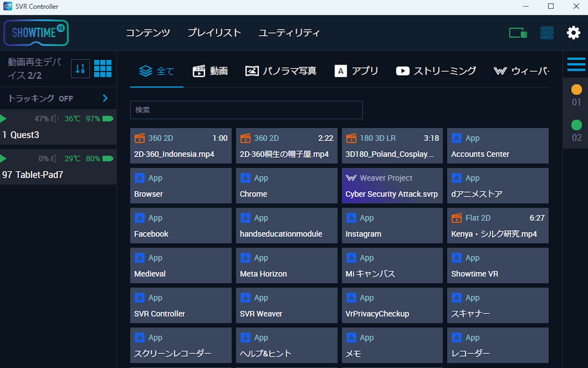Open the コンテンツ menu
Viewport: 588px width, 368px height.
148,33
